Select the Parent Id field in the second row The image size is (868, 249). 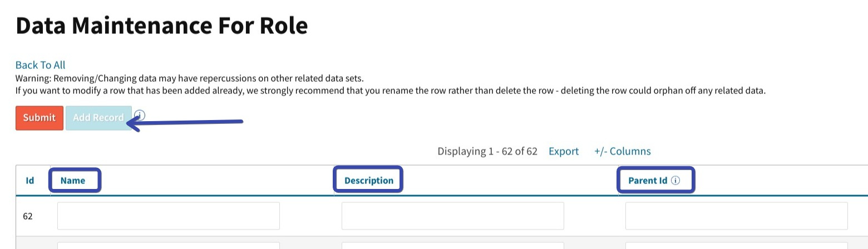coord(737,246)
